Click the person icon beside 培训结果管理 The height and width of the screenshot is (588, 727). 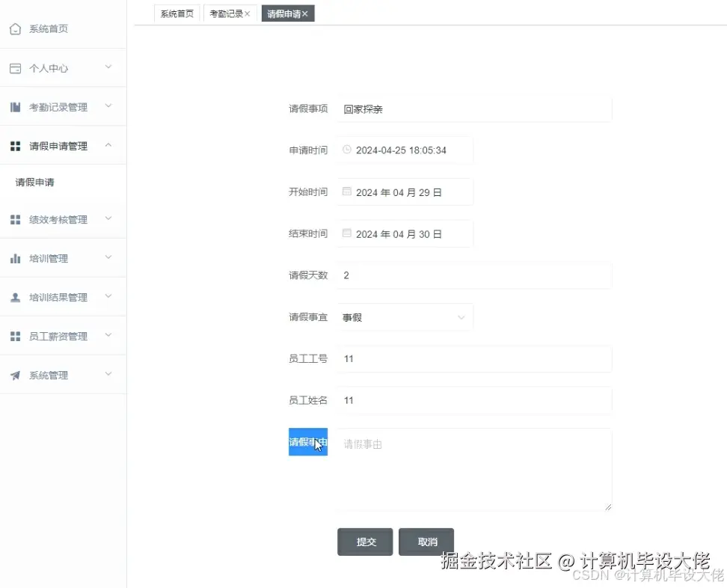(16, 297)
